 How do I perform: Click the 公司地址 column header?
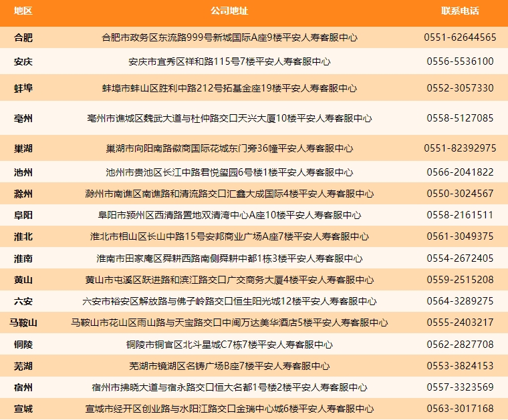(229, 11)
